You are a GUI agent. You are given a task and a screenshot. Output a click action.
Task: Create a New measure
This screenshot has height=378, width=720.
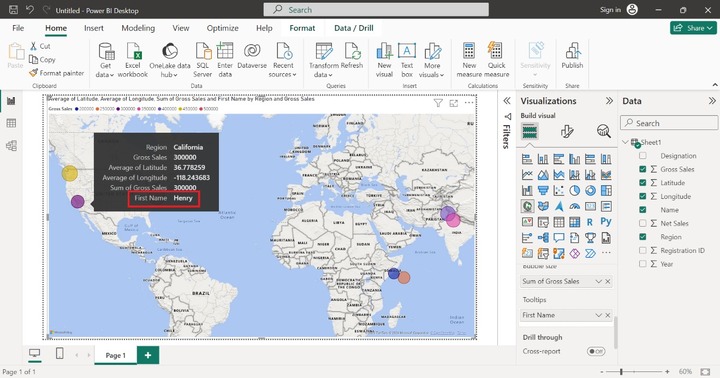(469, 60)
